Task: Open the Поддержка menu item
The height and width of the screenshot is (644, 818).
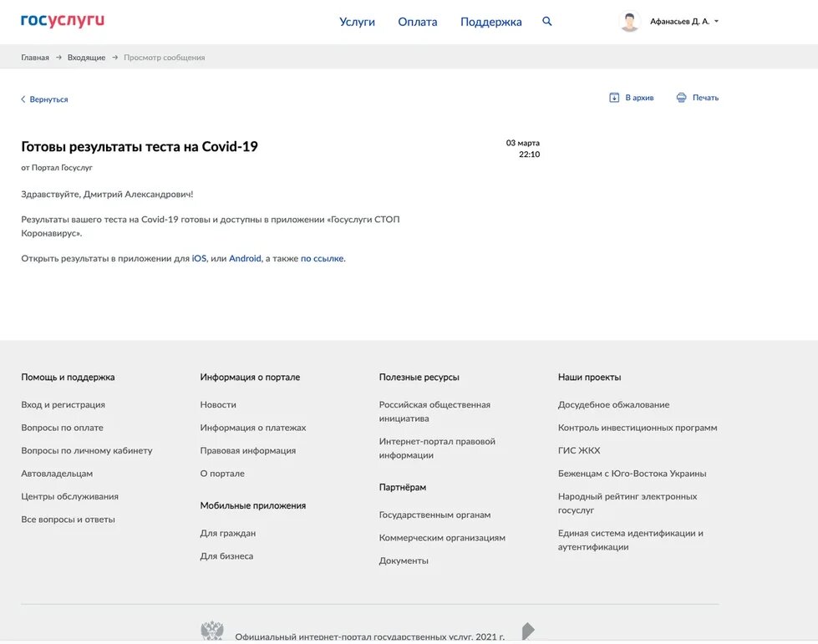Action: coord(489,20)
